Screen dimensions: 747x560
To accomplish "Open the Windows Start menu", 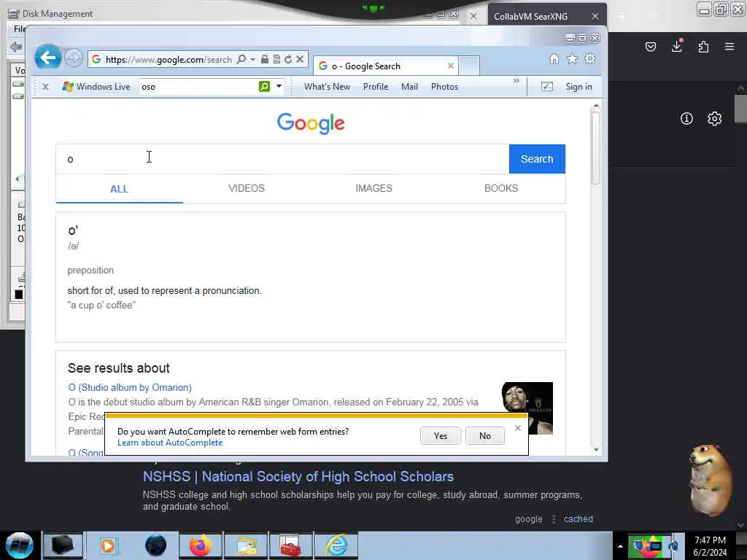I will [19, 545].
